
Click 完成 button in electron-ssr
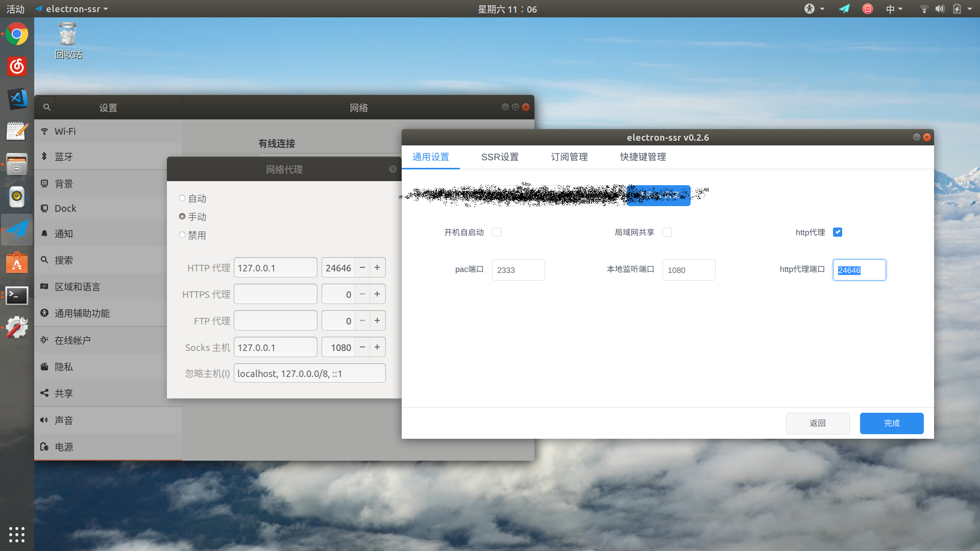coord(892,423)
